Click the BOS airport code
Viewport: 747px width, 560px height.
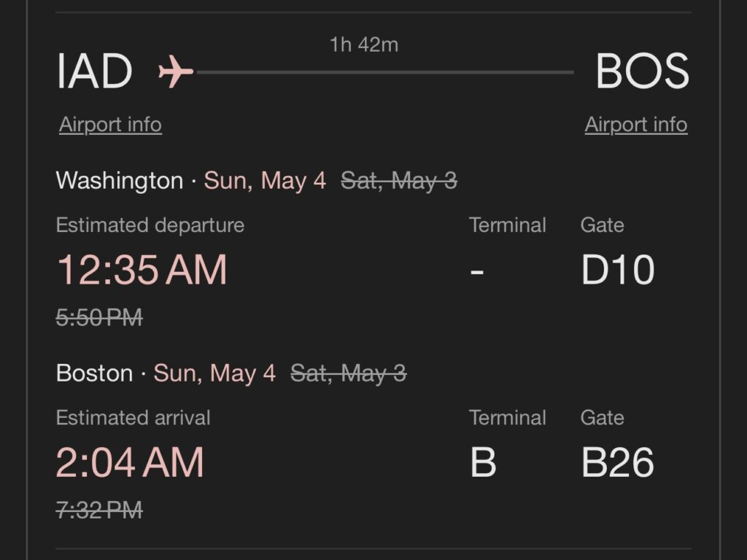[x=642, y=71]
